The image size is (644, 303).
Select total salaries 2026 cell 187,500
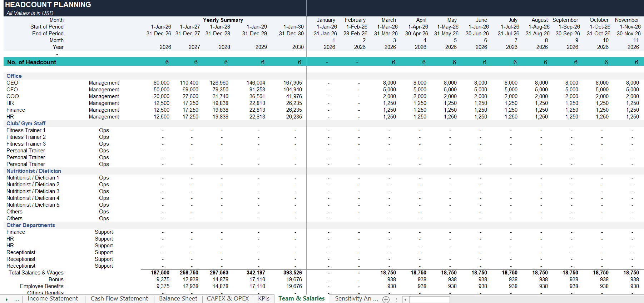pyautogui.click(x=160, y=273)
